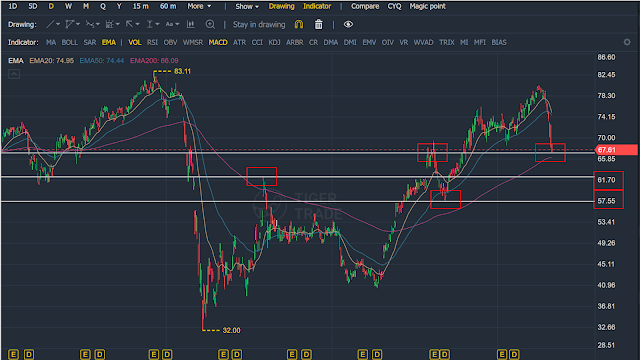Screen dimensions: 640x360
Task: Click the zoom-in magnifier icon
Action: point(210,24)
